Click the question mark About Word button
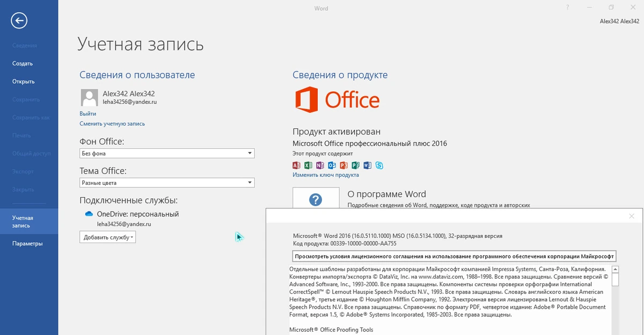This screenshot has width=644, height=335. pyautogui.click(x=316, y=198)
